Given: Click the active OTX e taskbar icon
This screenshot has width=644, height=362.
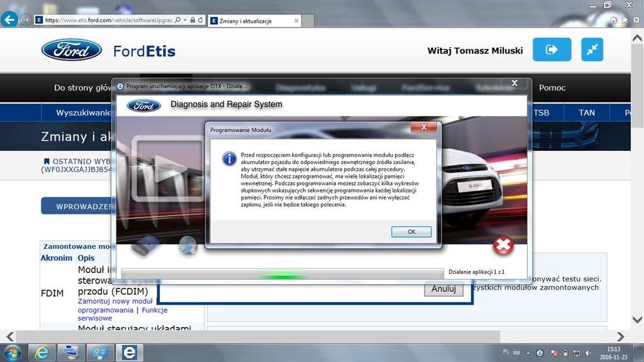Looking at the screenshot, I should pos(130,353).
